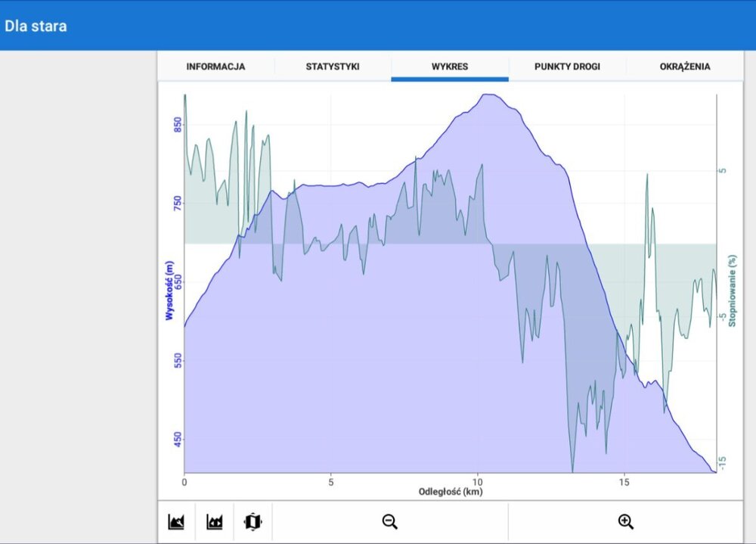Click the "Stopniowanie (%)" axis label
This screenshot has width=756, height=544.
tap(732, 291)
